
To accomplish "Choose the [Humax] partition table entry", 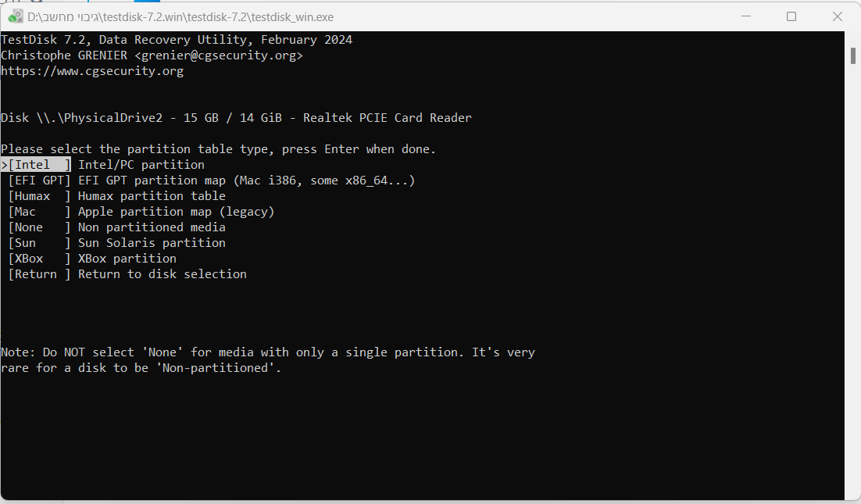I will pos(40,196).
